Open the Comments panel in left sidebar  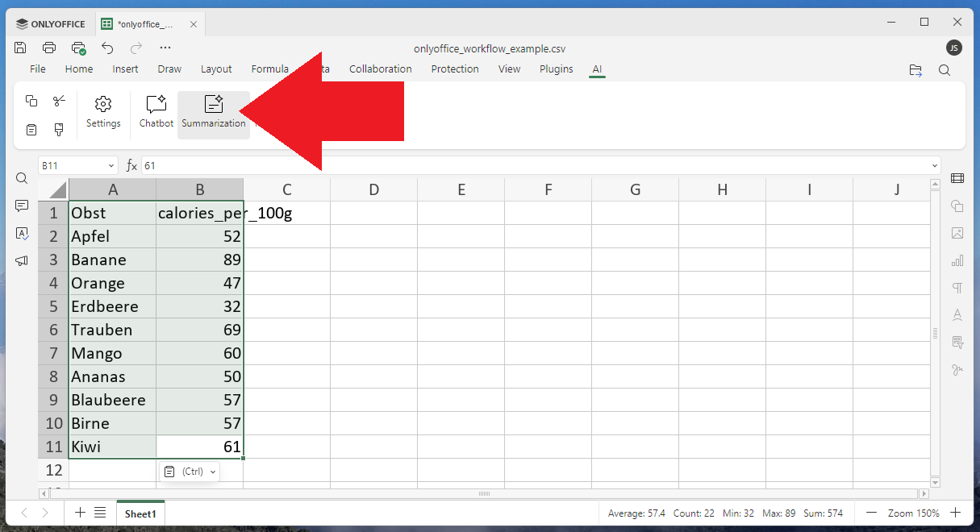(x=22, y=206)
